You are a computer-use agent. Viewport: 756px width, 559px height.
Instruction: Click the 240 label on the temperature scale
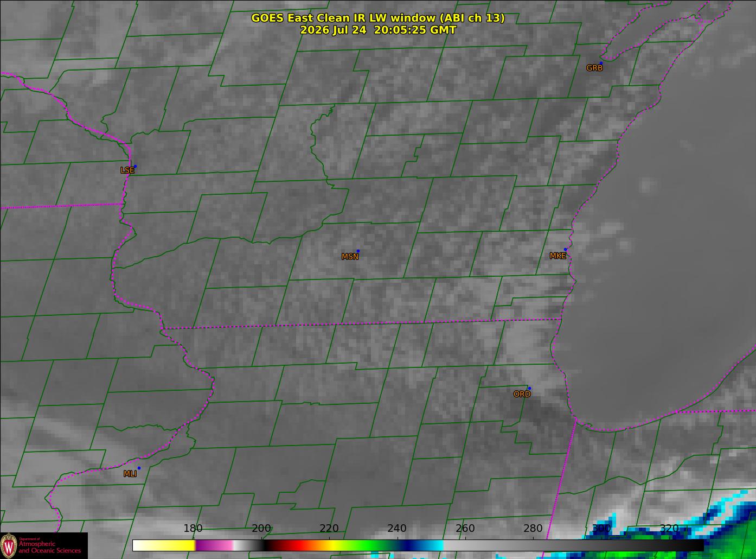[x=397, y=528]
